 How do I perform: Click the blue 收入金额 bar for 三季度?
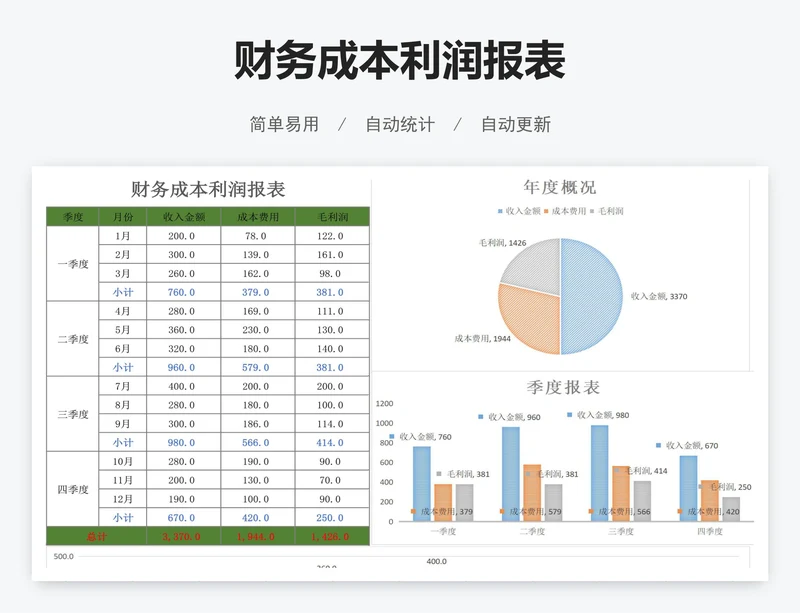click(x=599, y=473)
